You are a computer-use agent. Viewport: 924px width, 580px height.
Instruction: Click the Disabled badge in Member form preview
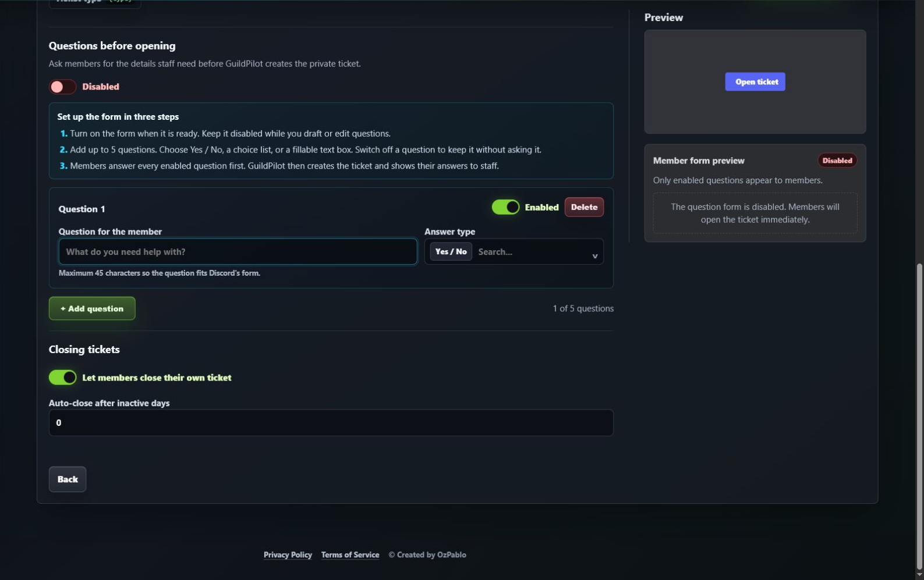pyautogui.click(x=837, y=161)
